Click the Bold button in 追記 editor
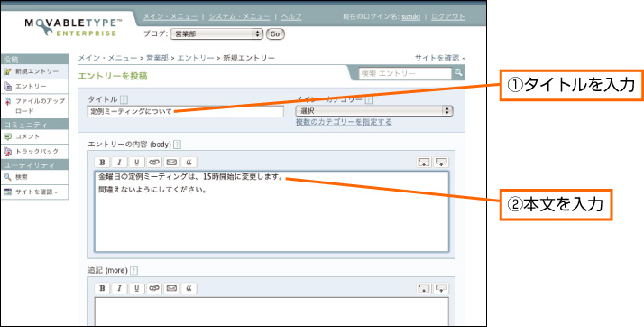 (102, 288)
